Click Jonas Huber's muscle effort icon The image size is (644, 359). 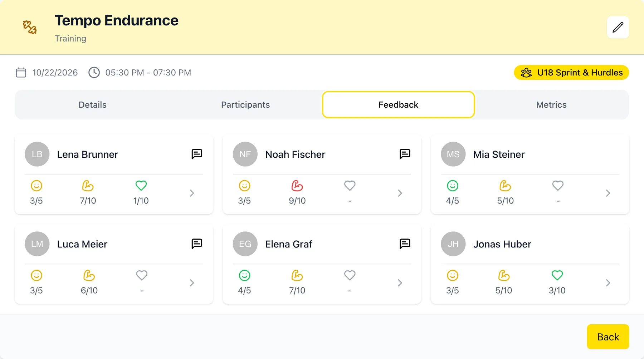click(x=504, y=275)
